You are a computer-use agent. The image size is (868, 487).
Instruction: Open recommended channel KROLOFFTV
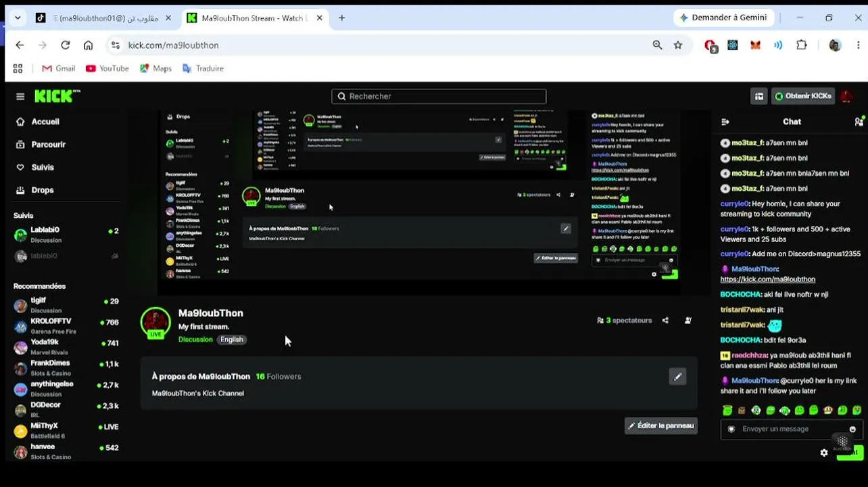pyautogui.click(x=66, y=326)
